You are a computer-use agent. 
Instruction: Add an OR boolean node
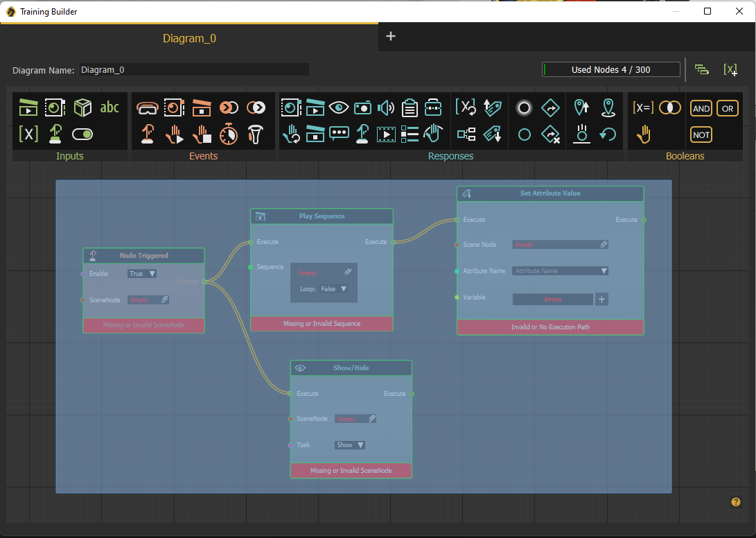[x=727, y=109]
